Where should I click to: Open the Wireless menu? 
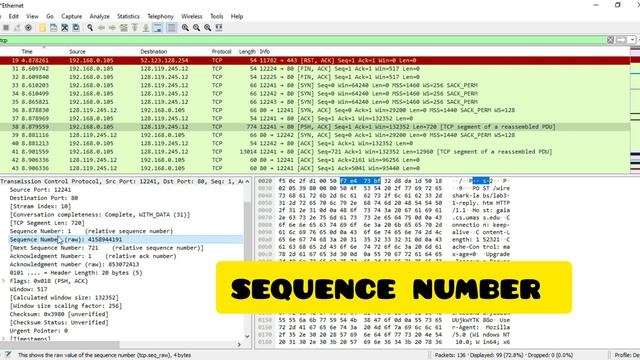pos(192,16)
